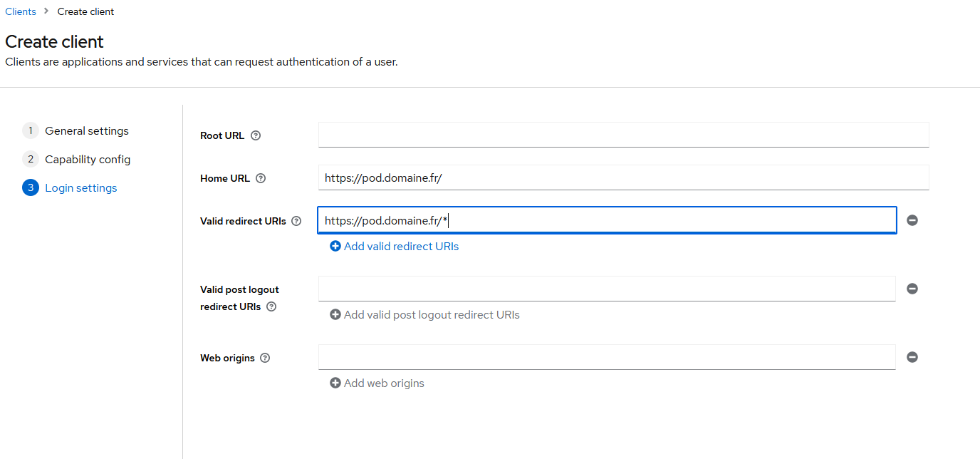This screenshot has height=459, width=980.
Task: Open the Valid redirect URIs help tooltip
Action: 296,221
